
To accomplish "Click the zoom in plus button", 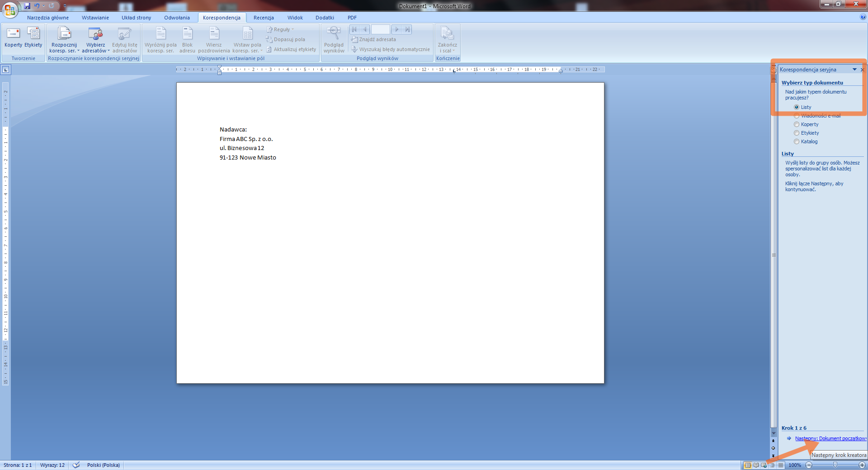I will click(x=862, y=465).
